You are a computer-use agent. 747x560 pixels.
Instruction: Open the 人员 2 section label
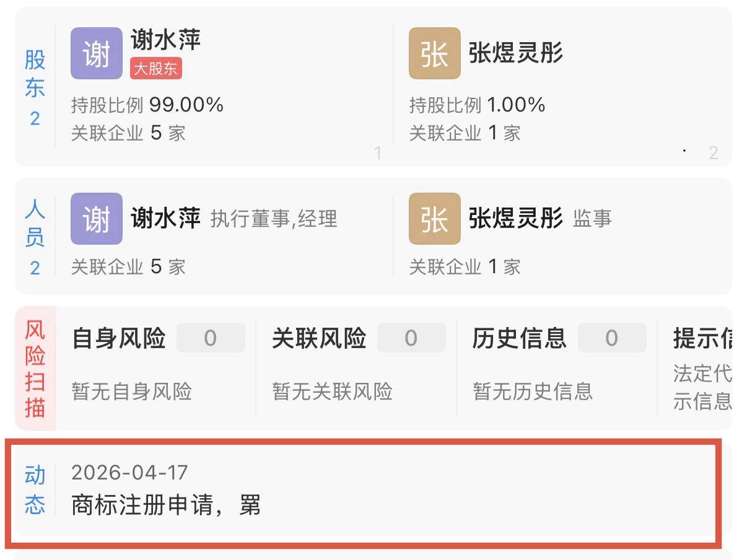pos(35,238)
